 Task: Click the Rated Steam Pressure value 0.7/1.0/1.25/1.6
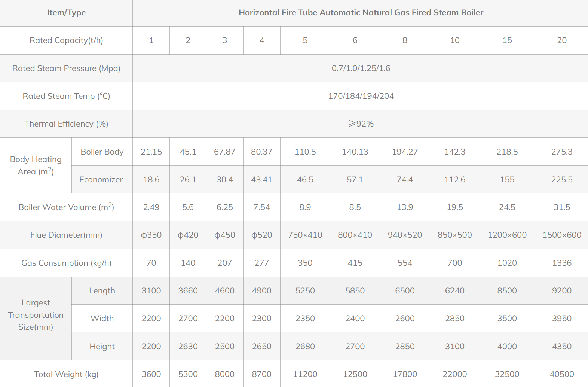(361, 68)
